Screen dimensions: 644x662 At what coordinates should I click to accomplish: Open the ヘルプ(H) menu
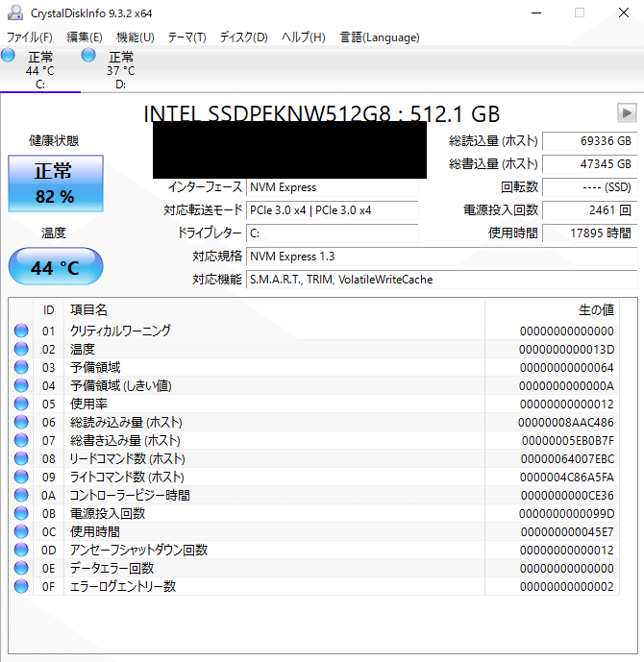coord(303,37)
